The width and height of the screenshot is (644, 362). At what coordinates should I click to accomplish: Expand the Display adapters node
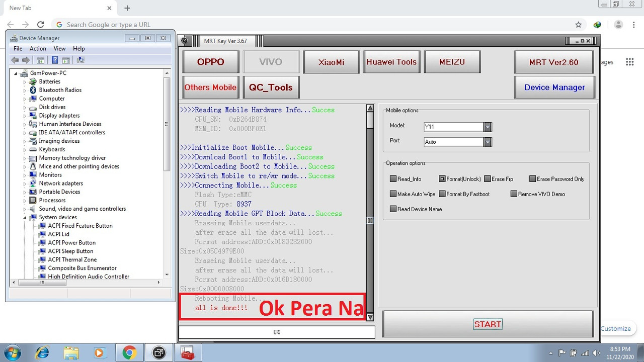coord(24,116)
